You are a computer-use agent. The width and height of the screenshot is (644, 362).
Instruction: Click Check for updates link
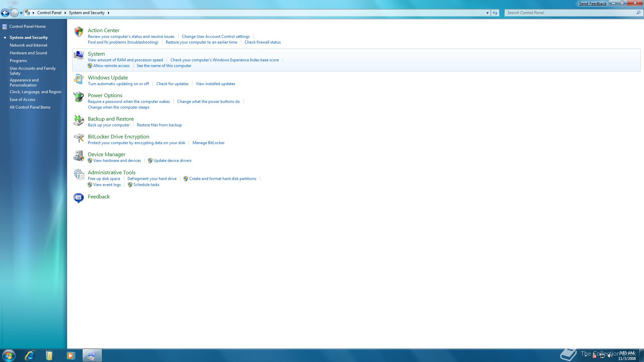coord(172,84)
